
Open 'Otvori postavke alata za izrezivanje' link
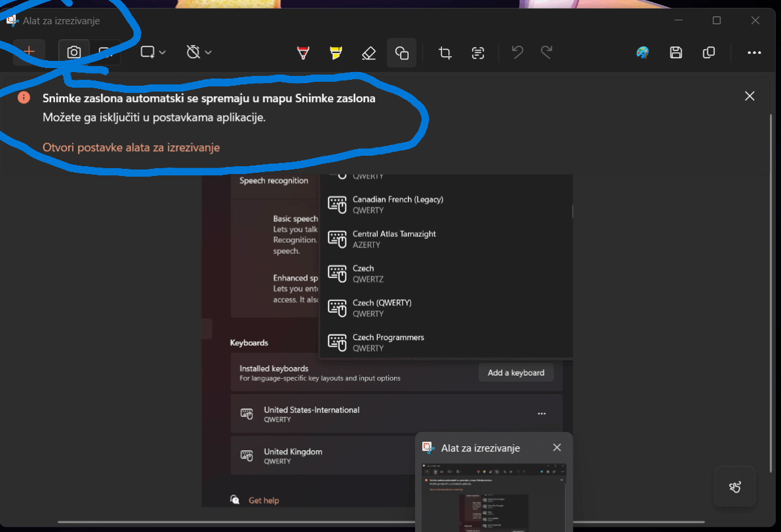pyautogui.click(x=131, y=147)
